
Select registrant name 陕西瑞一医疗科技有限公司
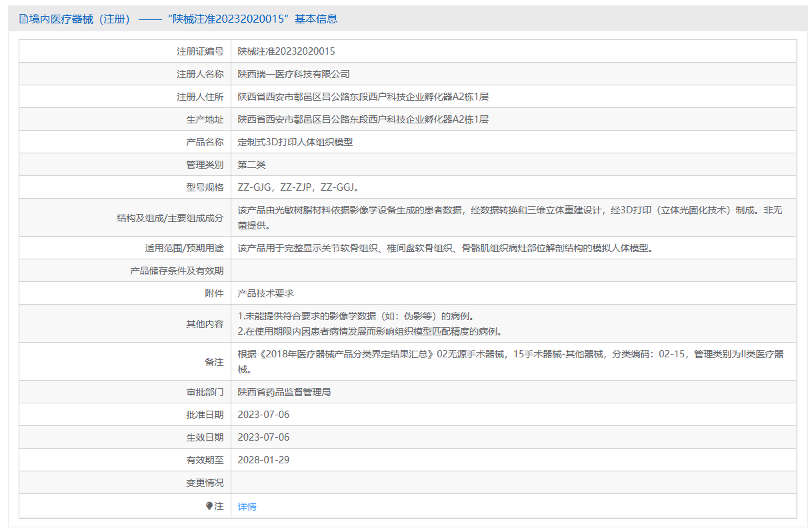coord(294,74)
